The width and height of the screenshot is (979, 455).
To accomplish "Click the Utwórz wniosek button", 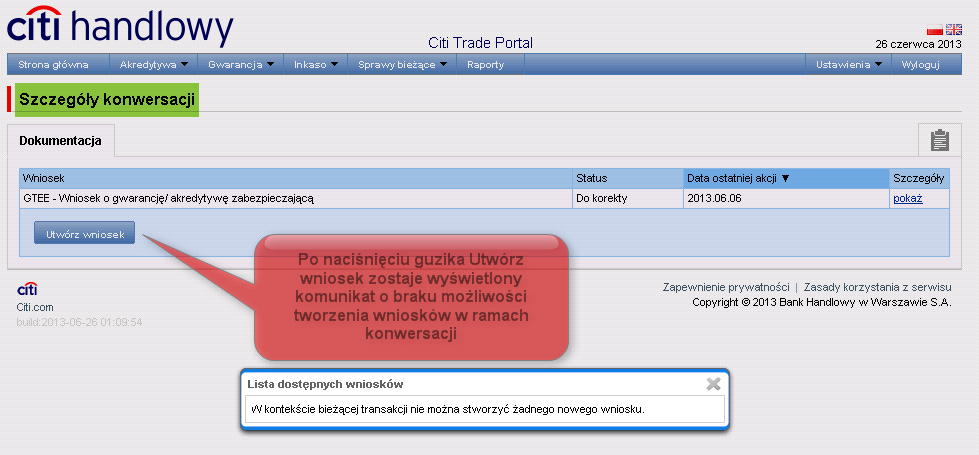I will point(84,233).
